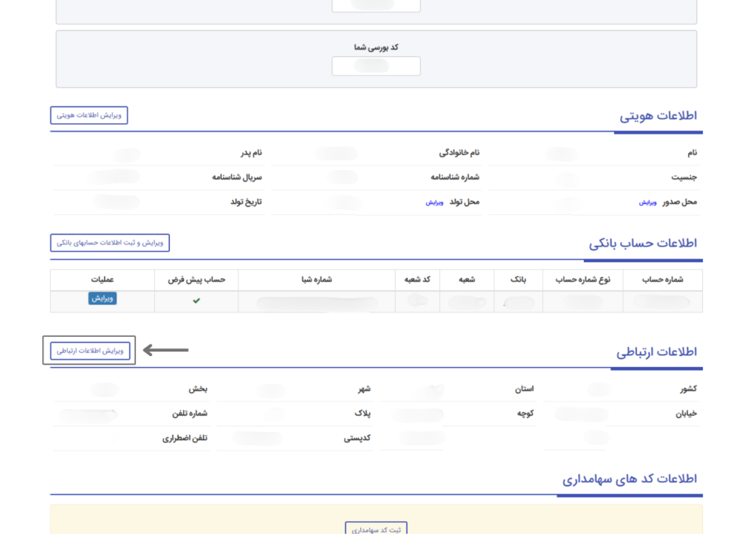Click the اطلاعات حساب بانکی section heading
Image resolution: width=756 pixels, height=534 pixels.
(642, 243)
